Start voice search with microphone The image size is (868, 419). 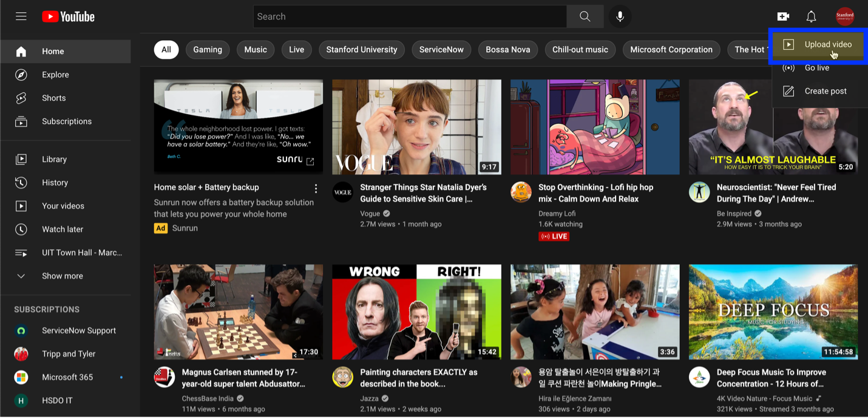[620, 16]
